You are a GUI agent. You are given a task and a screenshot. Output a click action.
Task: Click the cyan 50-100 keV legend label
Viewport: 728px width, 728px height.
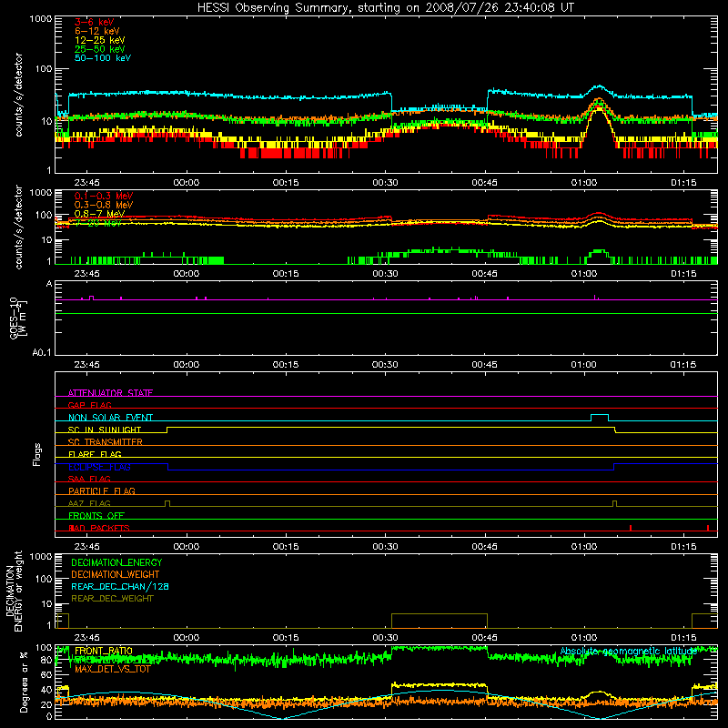coord(103,58)
